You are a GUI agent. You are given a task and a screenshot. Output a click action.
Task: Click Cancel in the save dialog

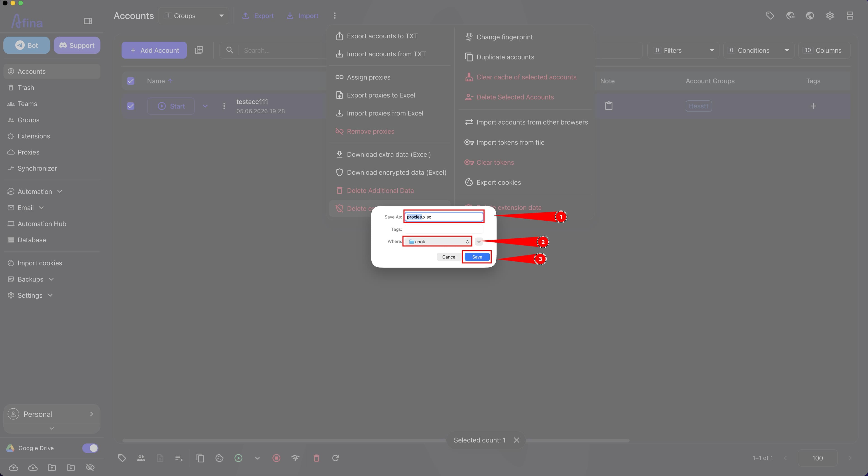point(449,257)
